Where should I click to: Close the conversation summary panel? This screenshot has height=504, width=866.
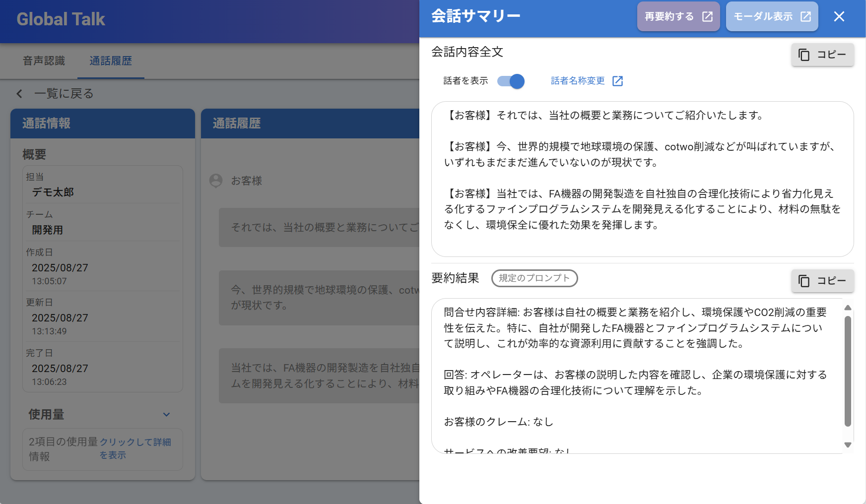839,17
